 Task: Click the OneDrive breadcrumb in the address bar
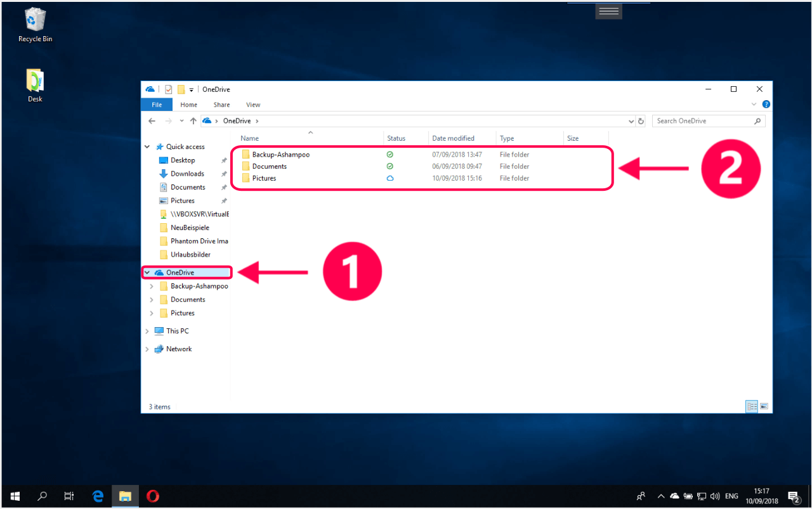click(x=237, y=121)
